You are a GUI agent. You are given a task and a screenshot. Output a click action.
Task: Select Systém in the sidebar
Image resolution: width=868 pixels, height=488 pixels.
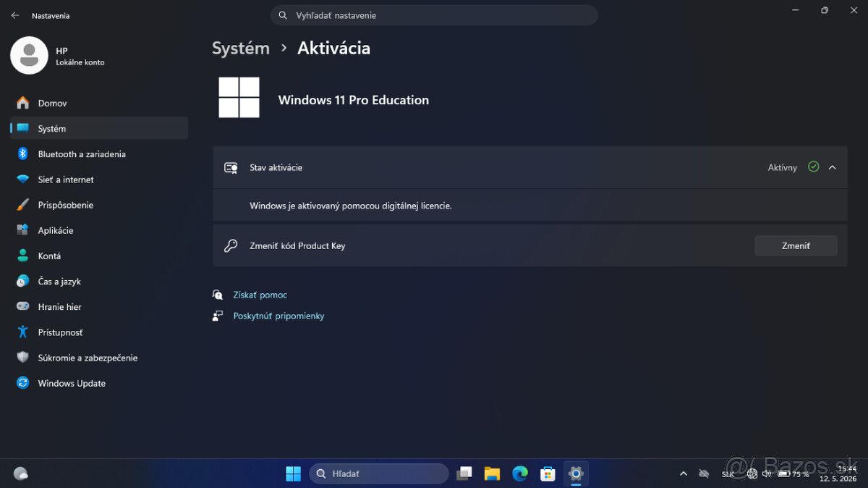point(98,128)
